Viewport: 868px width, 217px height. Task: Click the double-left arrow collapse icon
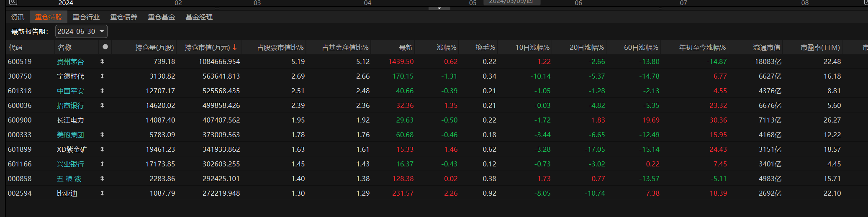[13, 3]
